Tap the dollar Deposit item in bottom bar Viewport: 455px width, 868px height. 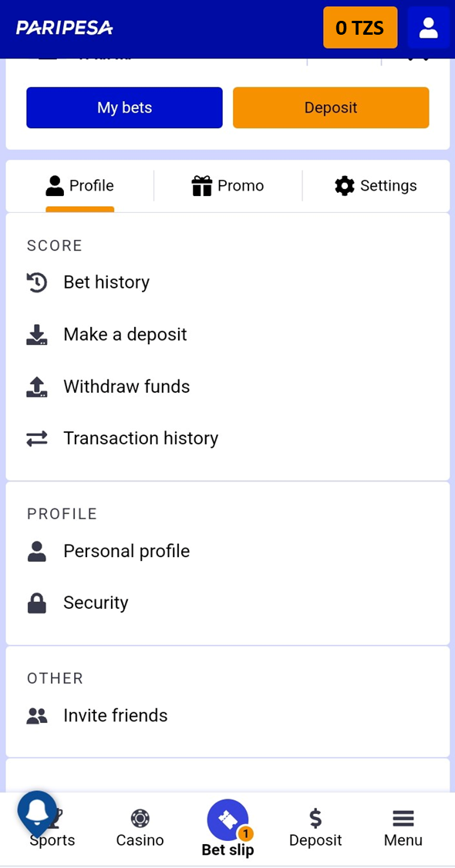[x=315, y=828]
